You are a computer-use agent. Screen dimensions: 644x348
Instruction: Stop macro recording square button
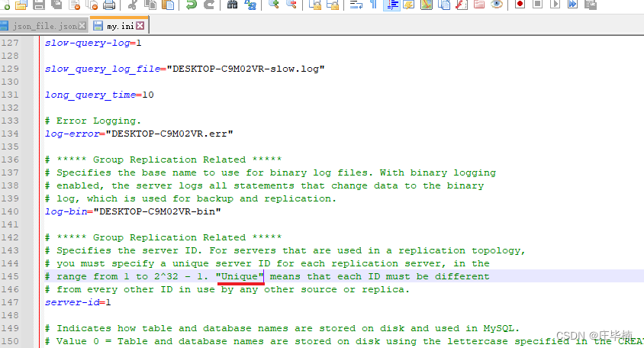pos(537,4)
